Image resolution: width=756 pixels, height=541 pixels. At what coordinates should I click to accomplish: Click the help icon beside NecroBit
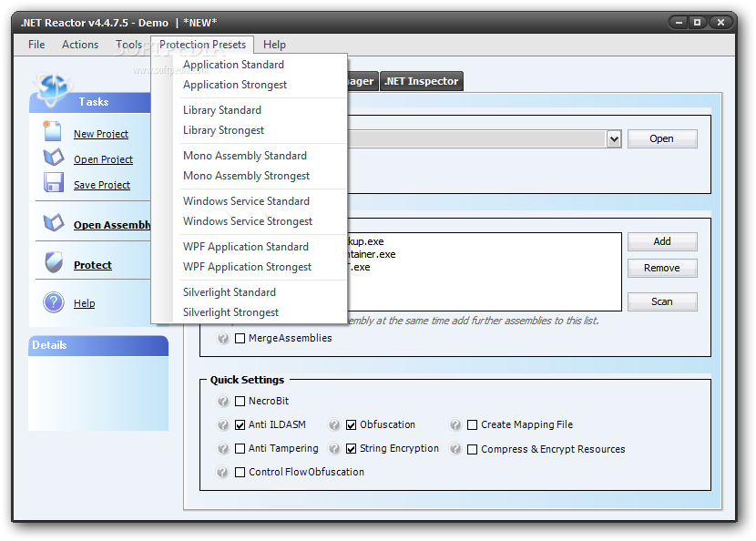(x=223, y=401)
